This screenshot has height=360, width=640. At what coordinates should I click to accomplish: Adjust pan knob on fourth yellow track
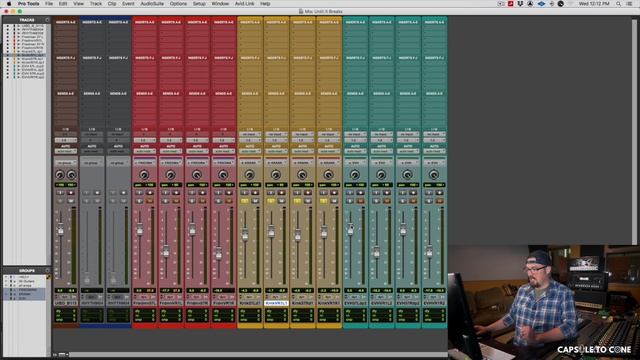329,175
